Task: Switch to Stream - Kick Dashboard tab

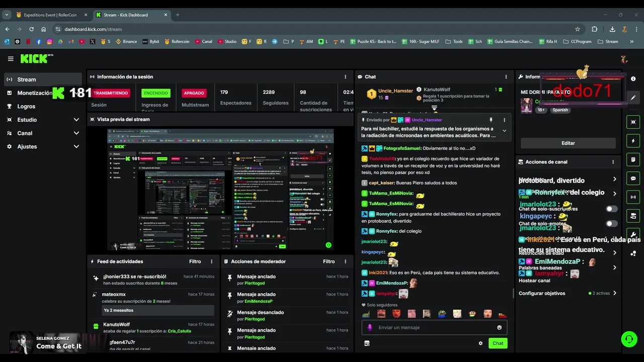Action: point(131,15)
